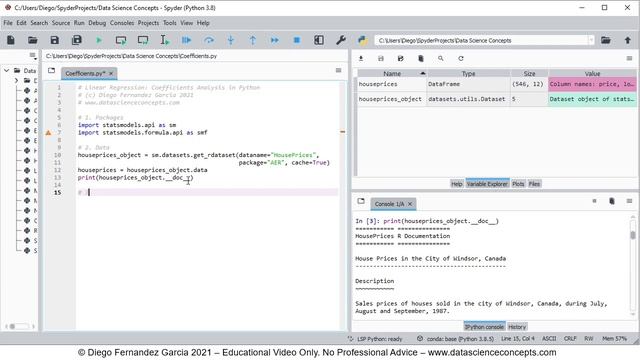Expand working directory path dropdown
Screen dimensions: 640x360
click(591, 40)
